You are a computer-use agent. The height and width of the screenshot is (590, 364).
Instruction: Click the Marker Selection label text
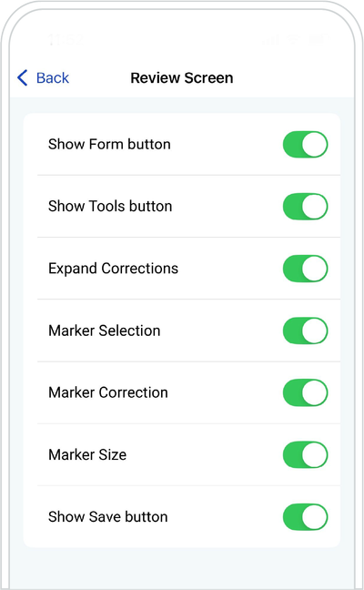coord(105,331)
